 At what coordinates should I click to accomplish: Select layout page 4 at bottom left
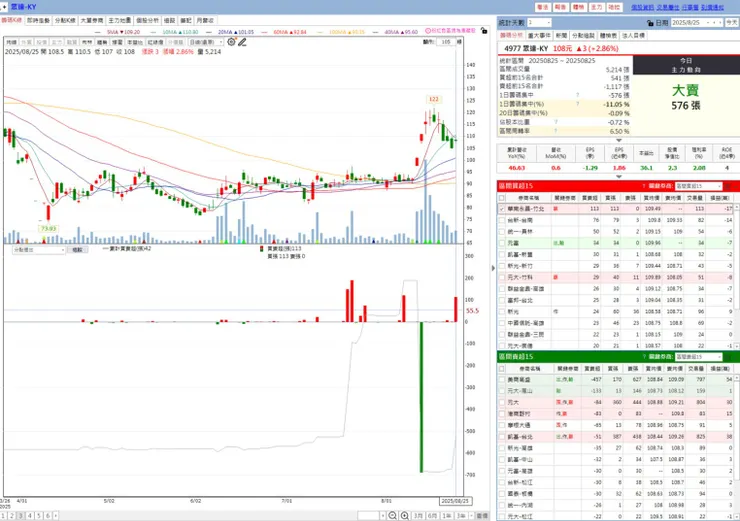pos(30,516)
